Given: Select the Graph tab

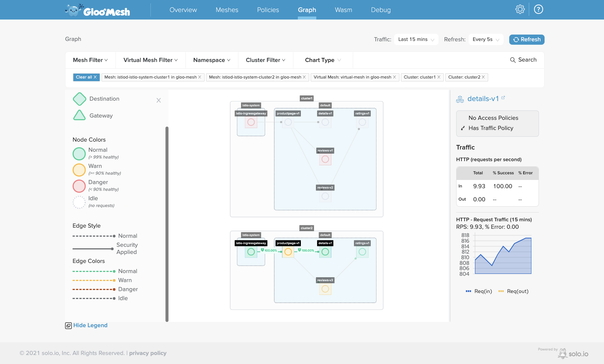Looking at the screenshot, I should (x=307, y=10).
